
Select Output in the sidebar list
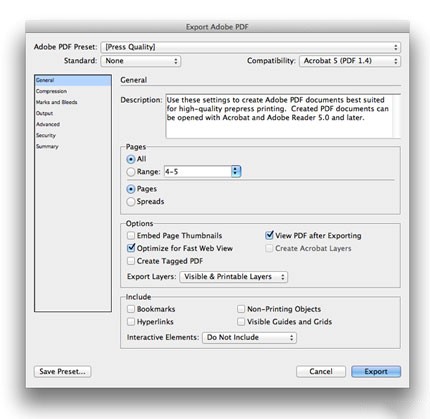click(x=73, y=113)
